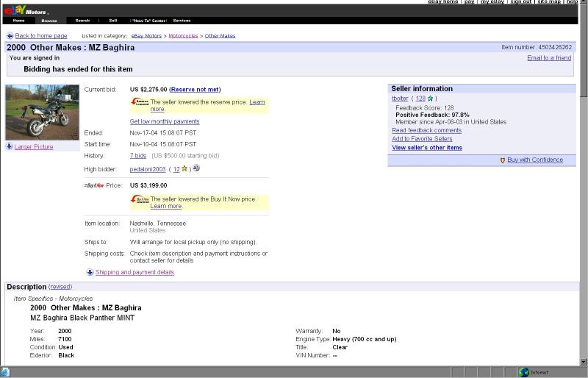Click the Nashville, Tennessee location text
This screenshot has width=588, height=378.
coord(158,224)
